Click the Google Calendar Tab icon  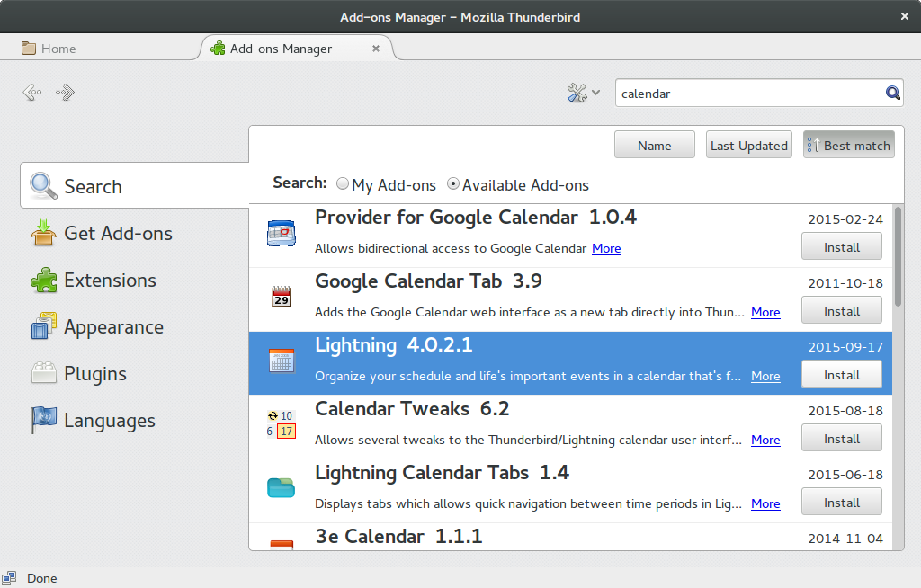[x=282, y=297]
